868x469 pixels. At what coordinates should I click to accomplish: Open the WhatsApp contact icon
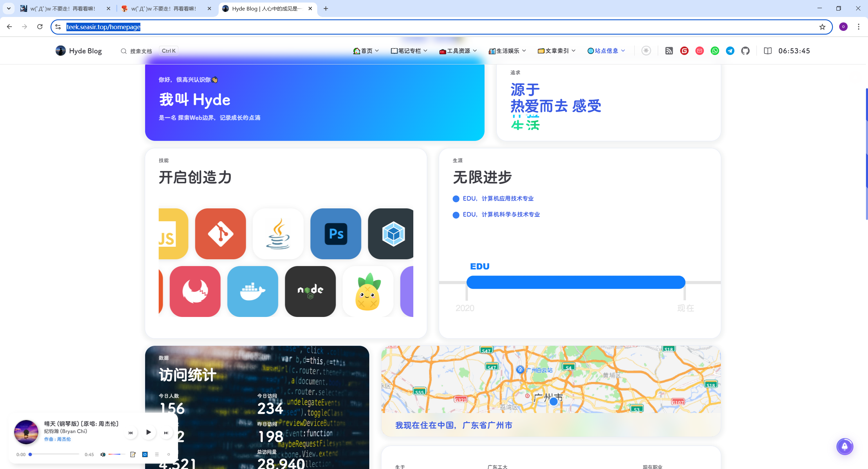[715, 51]
